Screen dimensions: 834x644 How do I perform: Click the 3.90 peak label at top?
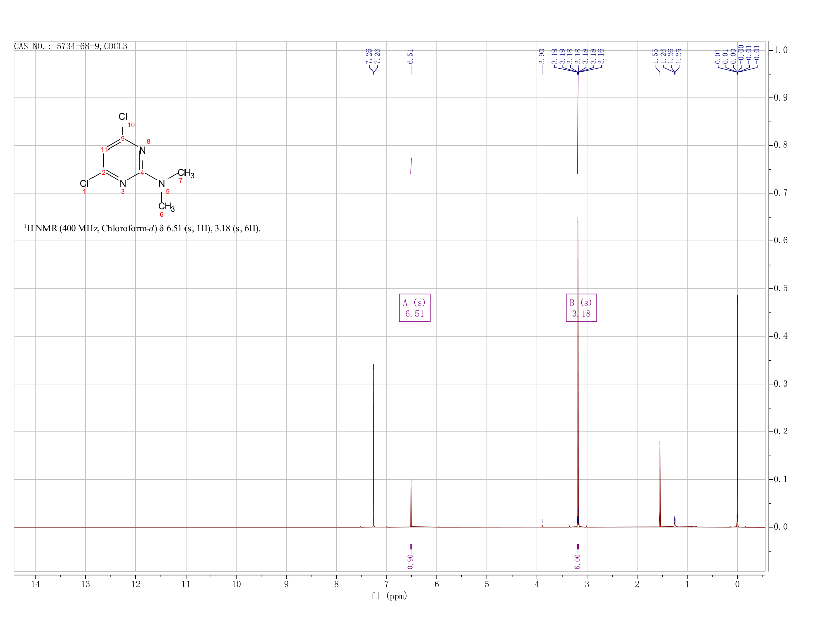(542, 56)
